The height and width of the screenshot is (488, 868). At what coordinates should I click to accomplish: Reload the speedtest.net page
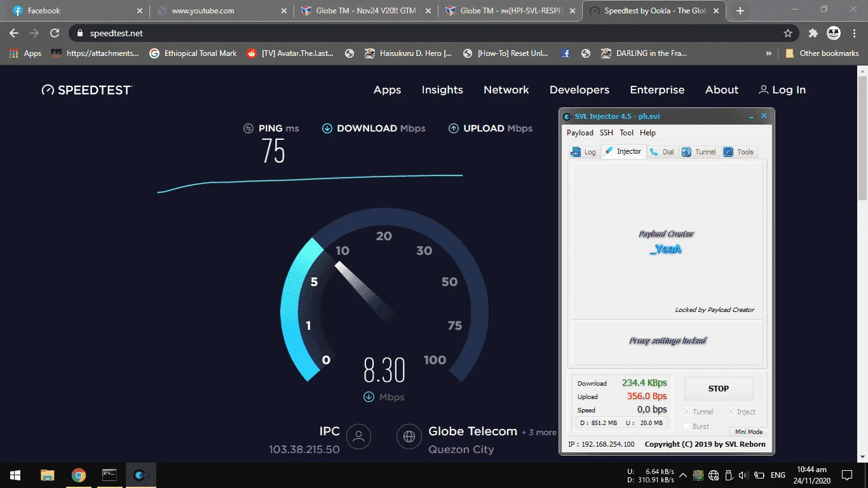(x=55, y=33)
